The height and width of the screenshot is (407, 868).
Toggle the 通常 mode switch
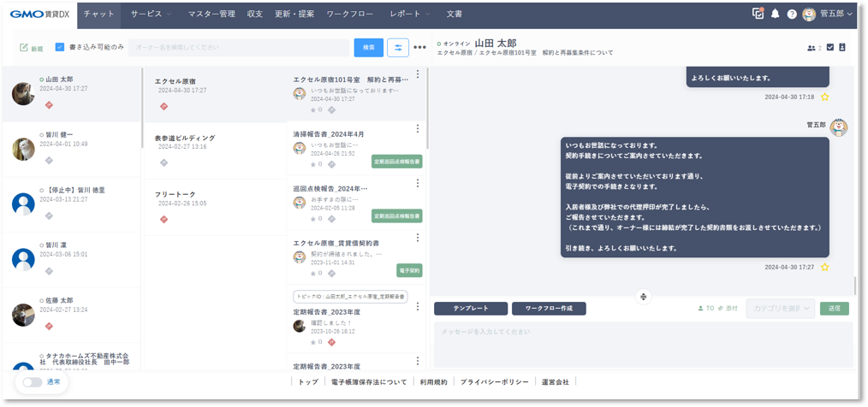pos(33,382)
